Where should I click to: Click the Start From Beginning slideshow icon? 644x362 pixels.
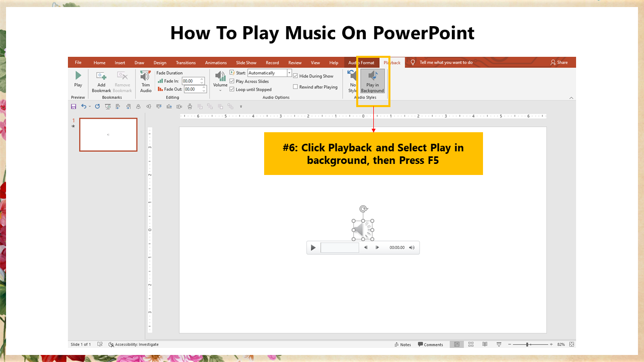click(x=108, y=107)
